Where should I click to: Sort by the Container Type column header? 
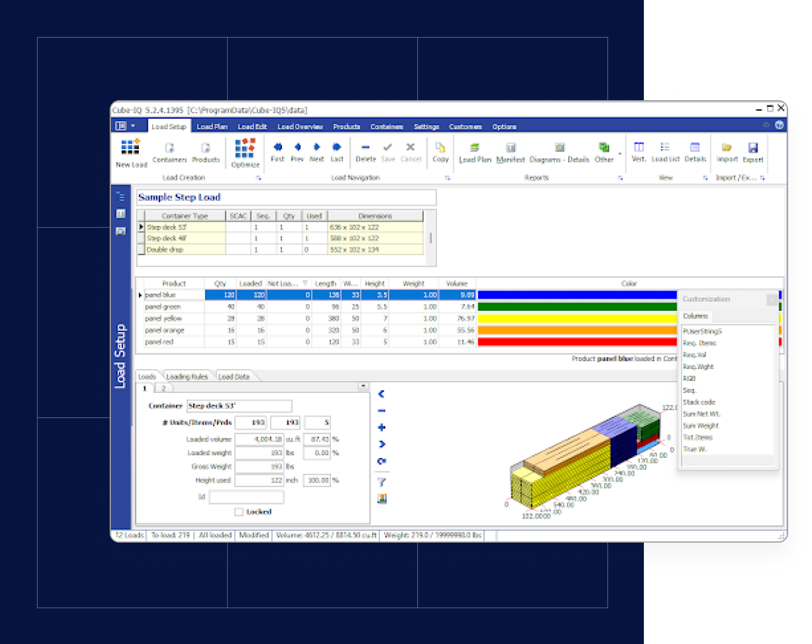click(x=185, y=216)
